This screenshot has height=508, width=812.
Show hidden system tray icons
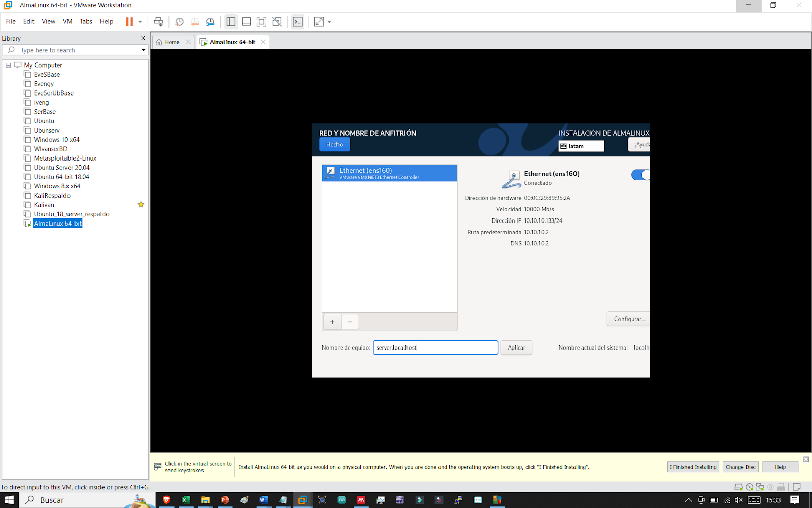[x=688, y=500]
